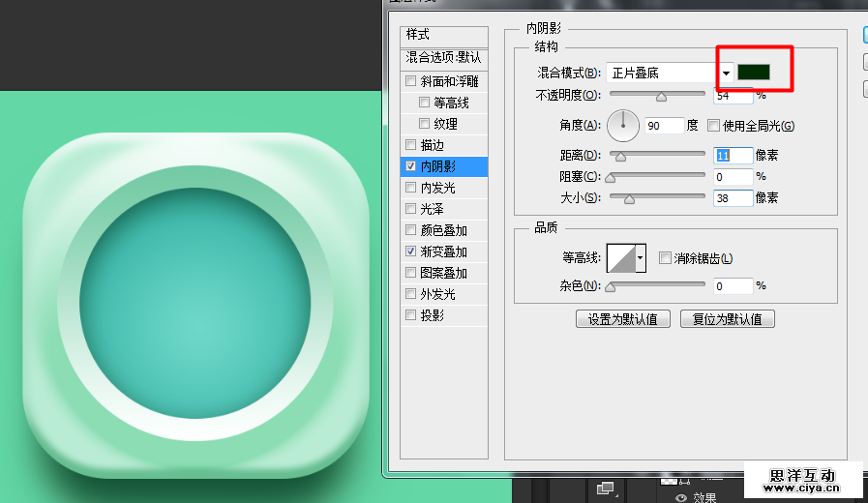Enable the 外发光 checkbox
This screenshot has height=503, width=868.
[x=410, y=294]
